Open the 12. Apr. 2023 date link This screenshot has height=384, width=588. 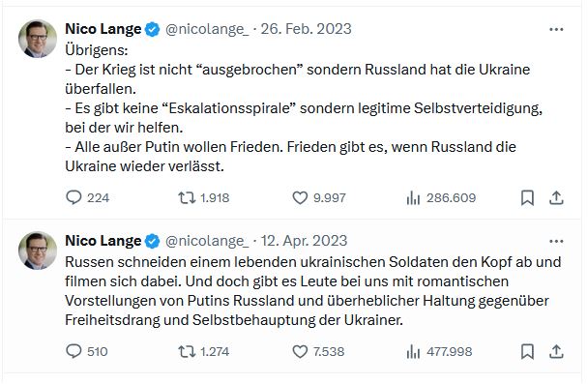[304, 241]
